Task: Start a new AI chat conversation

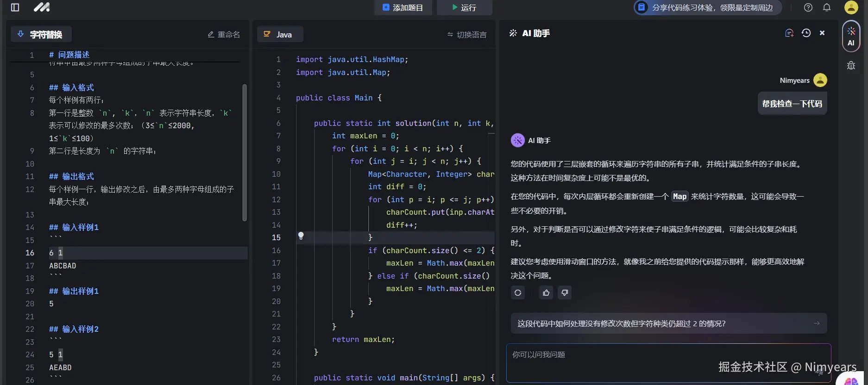Action: [x=789, y=33]
